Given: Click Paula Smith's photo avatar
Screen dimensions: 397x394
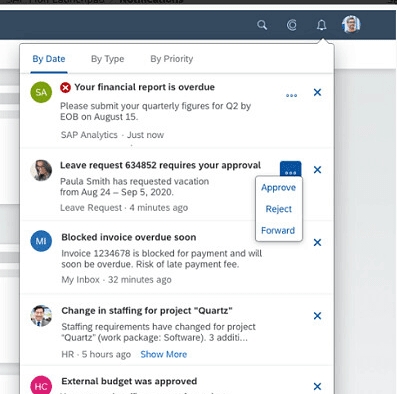Looking at the screenshot, I should point(41,170).
